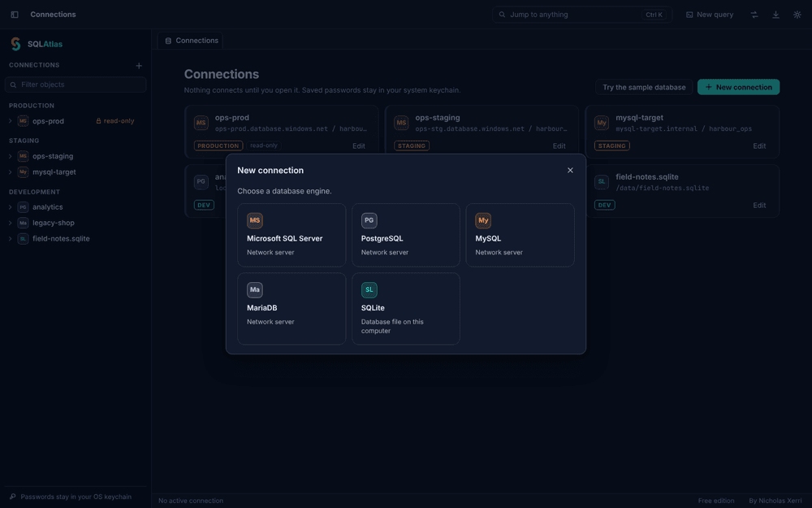Click the transfer arrows icon in top bar
The image size is (812, 508).
pos(754,15)
